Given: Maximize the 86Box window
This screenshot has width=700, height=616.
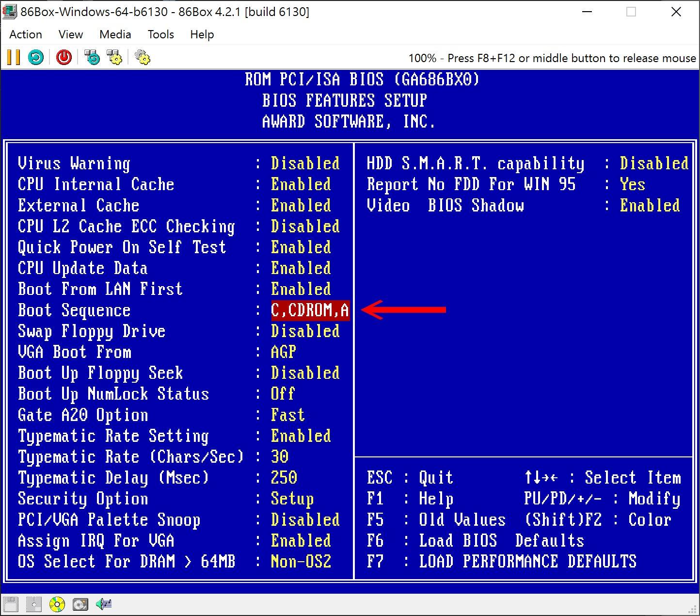Looking at the screenshot, I should click(x=631, y=12).
